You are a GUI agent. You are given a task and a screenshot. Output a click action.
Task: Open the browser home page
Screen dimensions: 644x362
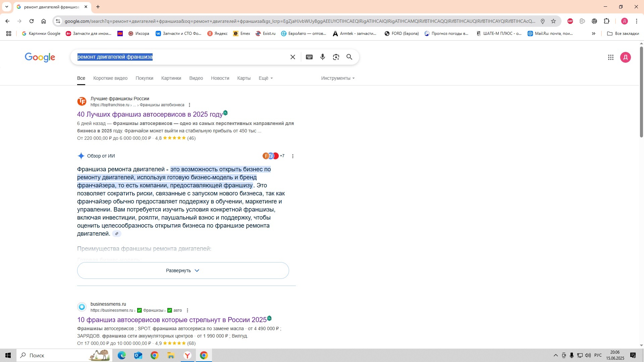(44, 21)
